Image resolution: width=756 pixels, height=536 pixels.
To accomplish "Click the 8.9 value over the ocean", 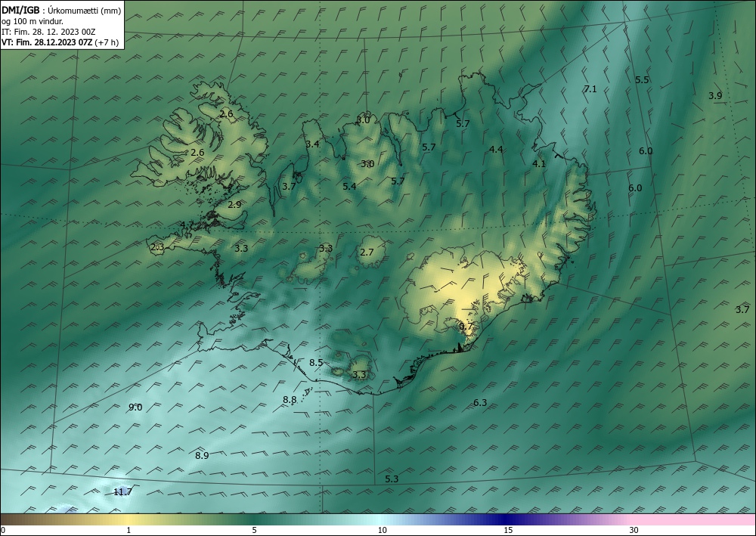I will [x=202, y=456].
